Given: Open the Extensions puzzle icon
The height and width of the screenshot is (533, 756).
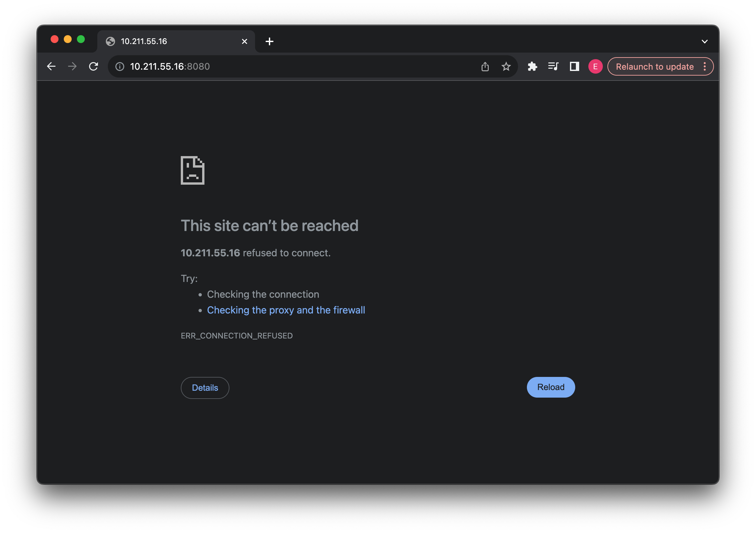Looking at the screenshot, I should pyautogui.click(x=532, y=66).
